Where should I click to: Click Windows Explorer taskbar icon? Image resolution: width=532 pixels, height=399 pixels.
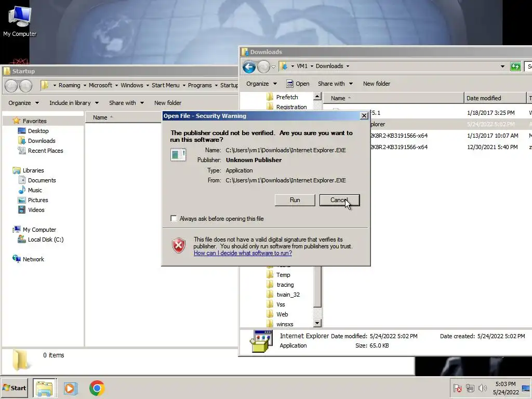[45, 388]
